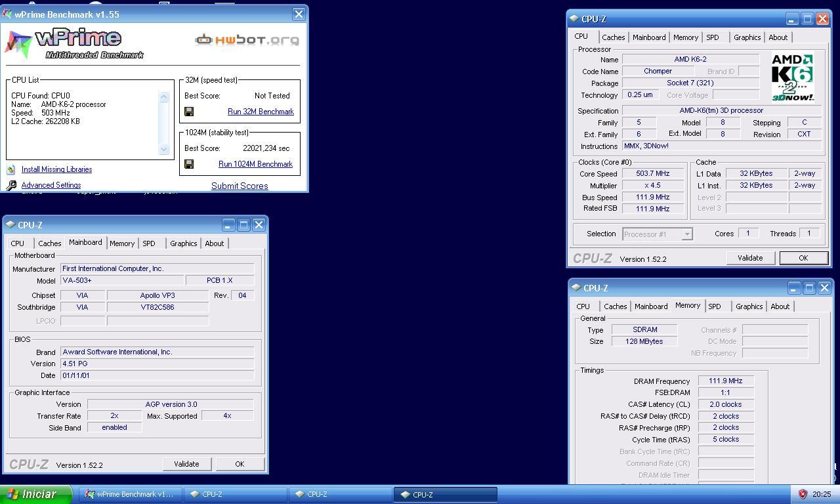Click the Specification AMD-K6(tm) 3D processor

(721, 111)
